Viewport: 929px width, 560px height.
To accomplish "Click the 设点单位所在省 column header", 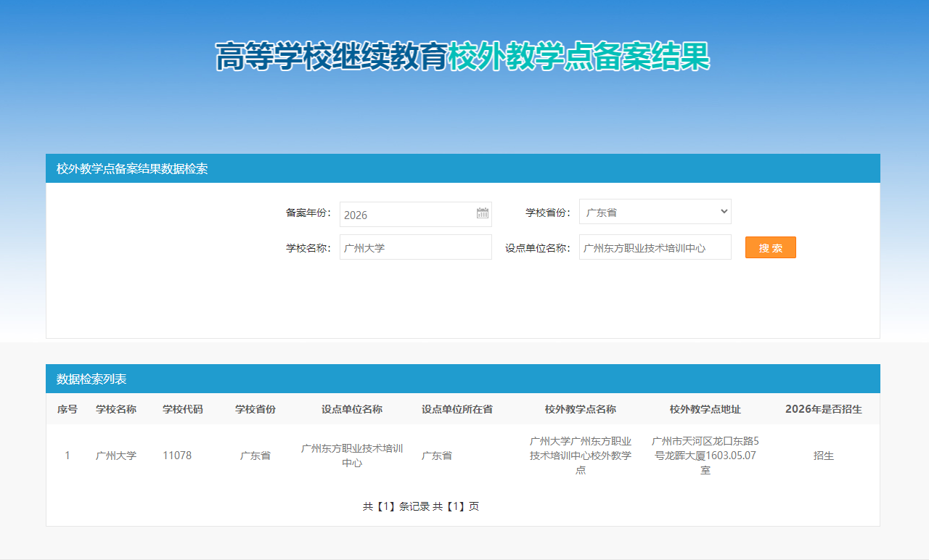I will click(457, 409).
